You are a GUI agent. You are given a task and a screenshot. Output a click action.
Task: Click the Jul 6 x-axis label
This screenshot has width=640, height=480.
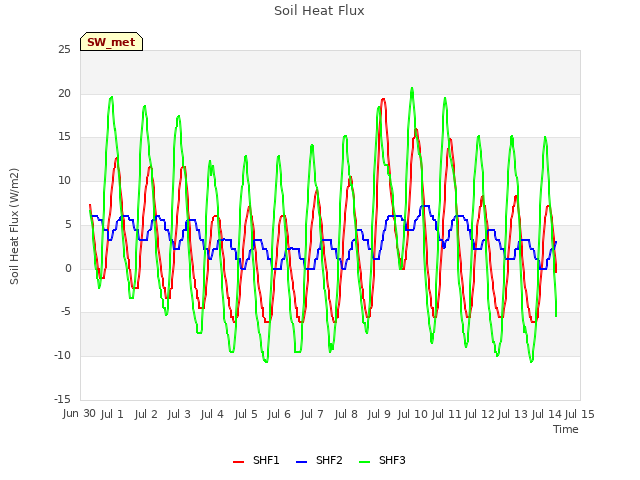(279, 414)
